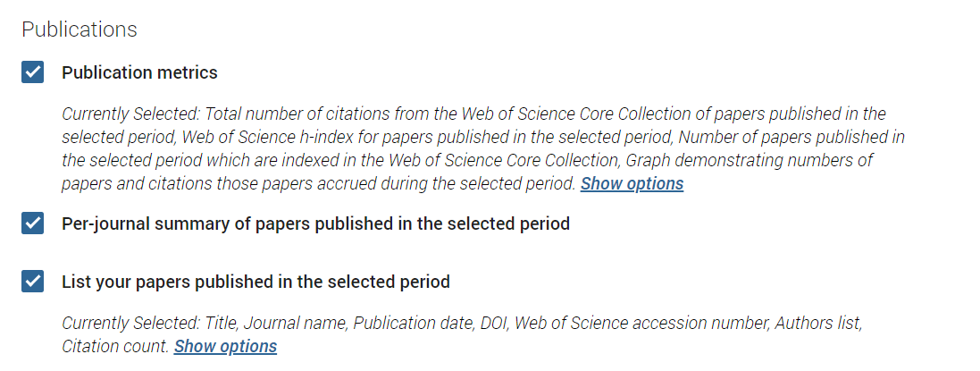Expand Show options under List your papers
This screenshot has height=371, width=980.
tap(225, 346)
